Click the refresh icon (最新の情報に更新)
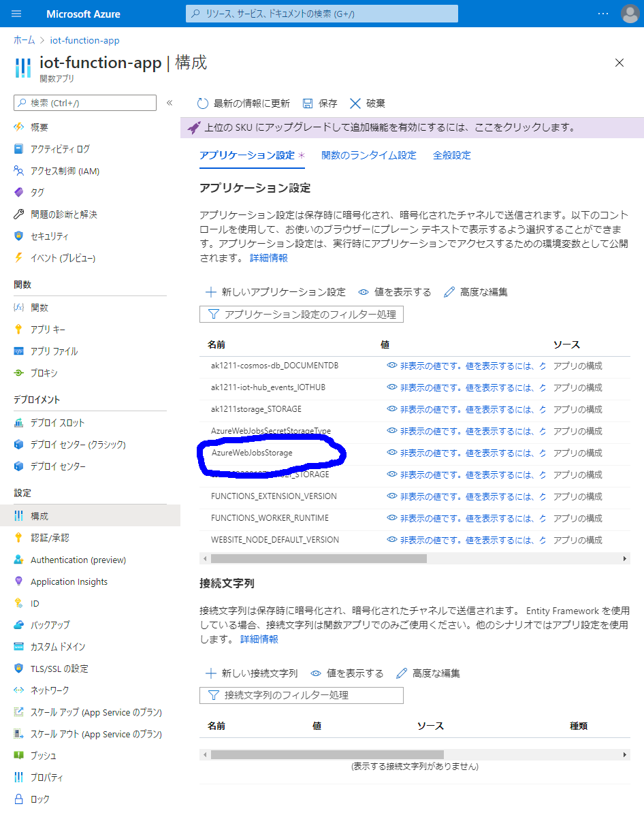This screenshot has width=644, height=817. coord(202,103)
